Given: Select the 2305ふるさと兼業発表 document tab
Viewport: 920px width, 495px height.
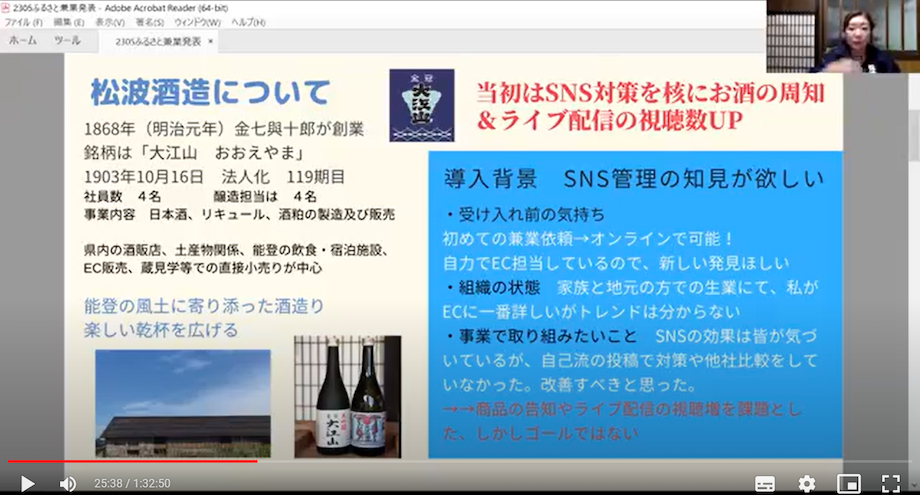Looking at the screenshot, I should (x=157, y=42).
